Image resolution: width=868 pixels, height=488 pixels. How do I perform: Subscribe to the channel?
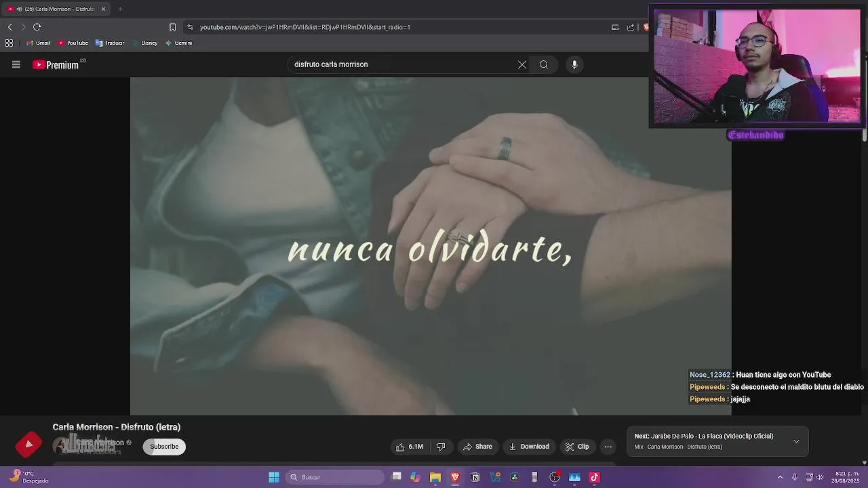[164, 447]
